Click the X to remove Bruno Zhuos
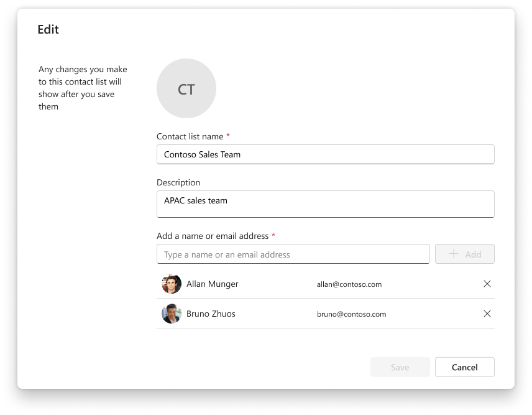This screenshot has width=532, height=415. pyautogui.click(x=487, y=314)
